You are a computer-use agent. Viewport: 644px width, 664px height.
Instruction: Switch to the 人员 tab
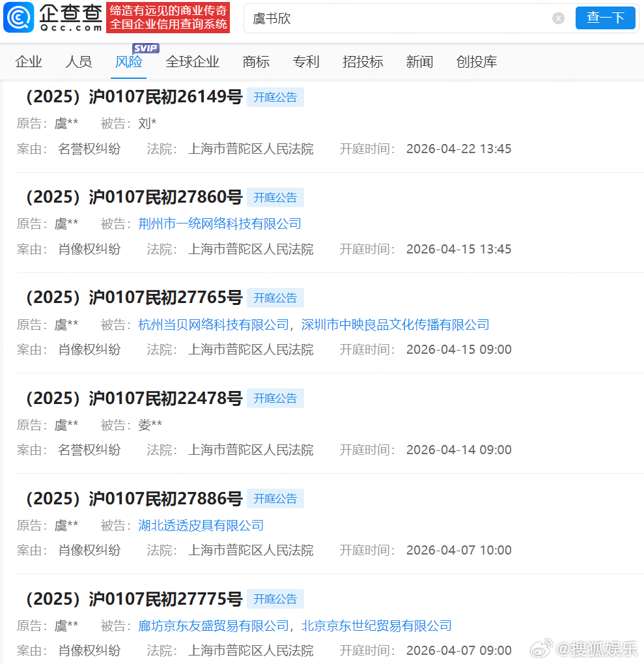point(79,62)
